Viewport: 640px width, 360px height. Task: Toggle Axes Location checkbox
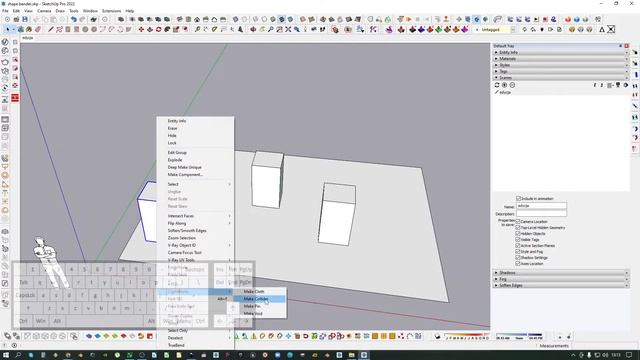click(518, 264)
